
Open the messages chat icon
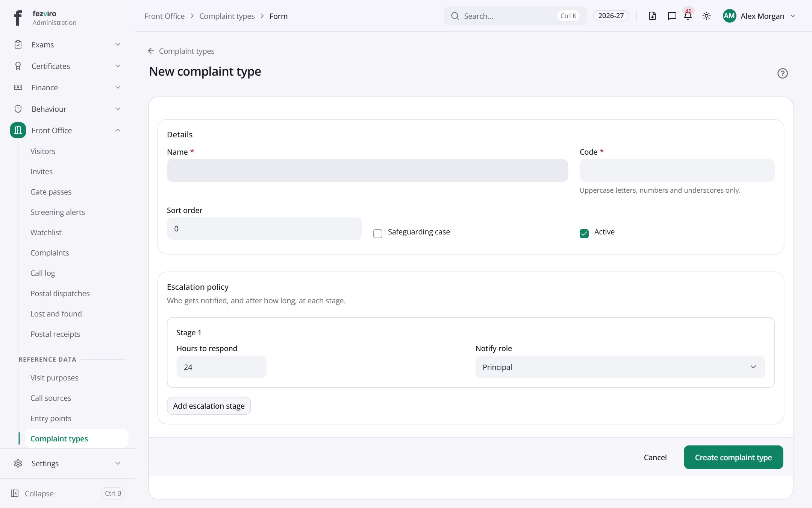672,16
